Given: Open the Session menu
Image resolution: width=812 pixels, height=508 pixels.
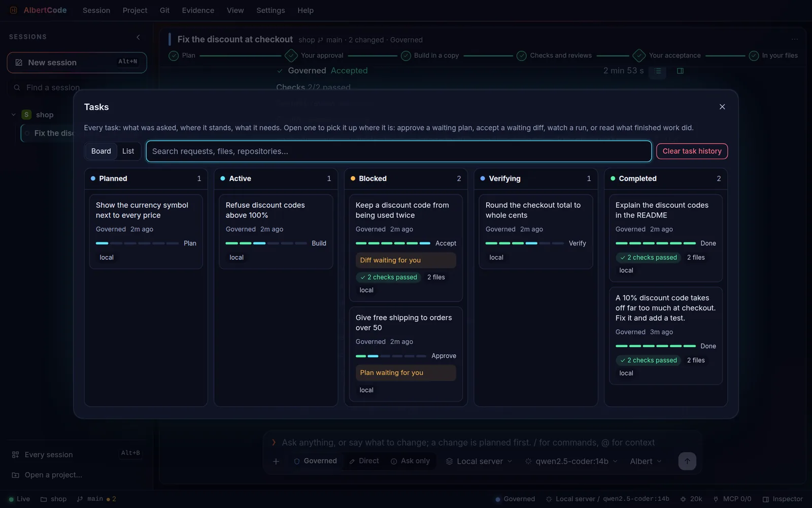Looking at the screenshot, I should (x=96, y=10).
